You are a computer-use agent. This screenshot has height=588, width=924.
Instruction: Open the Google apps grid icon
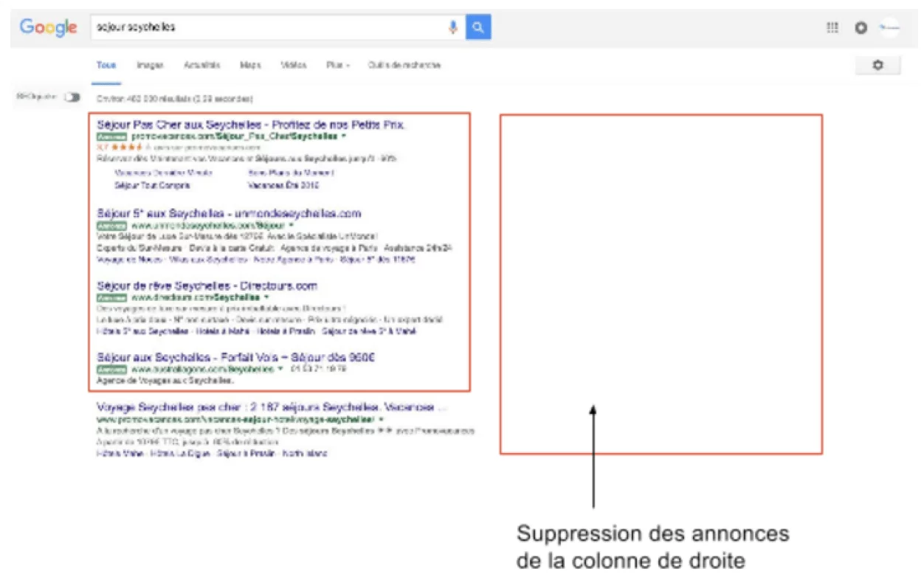click(832, 27)
